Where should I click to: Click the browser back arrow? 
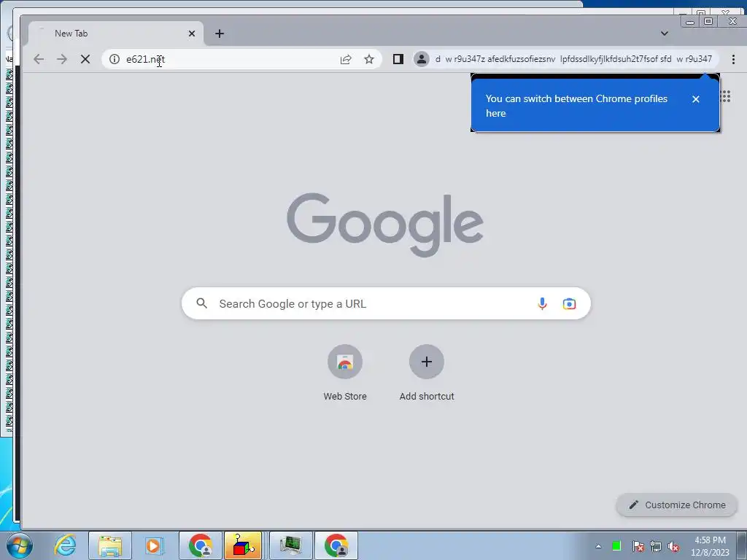39,59
